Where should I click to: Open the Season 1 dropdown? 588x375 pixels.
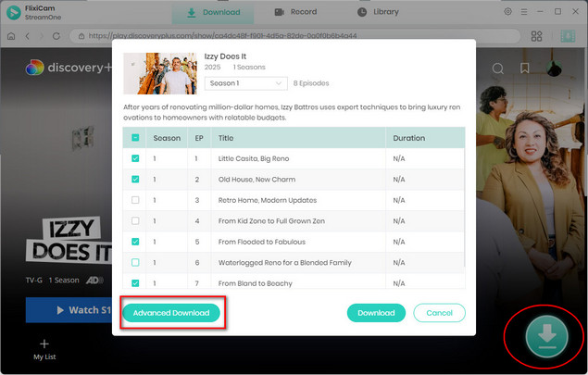pos(246,83)
